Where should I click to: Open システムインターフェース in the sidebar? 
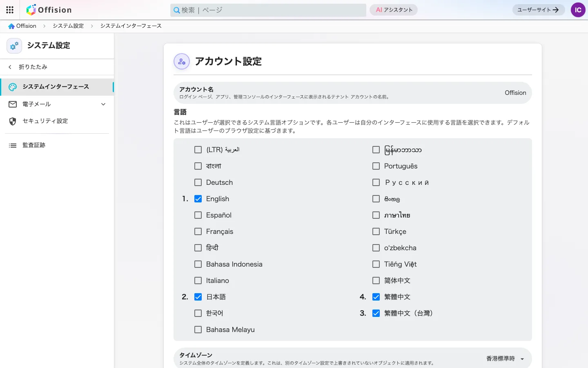coord(57,87)
